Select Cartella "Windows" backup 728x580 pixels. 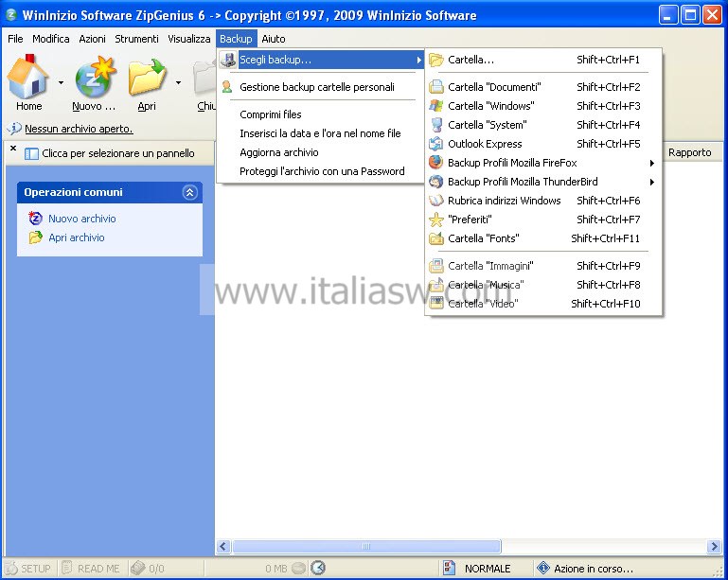coord(543,106)
